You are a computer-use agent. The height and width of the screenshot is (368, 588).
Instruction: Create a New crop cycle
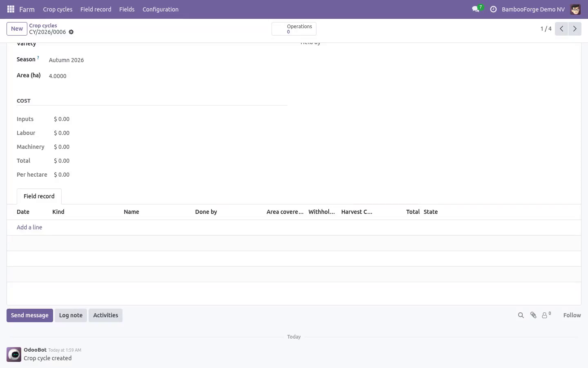coord(17,29)
